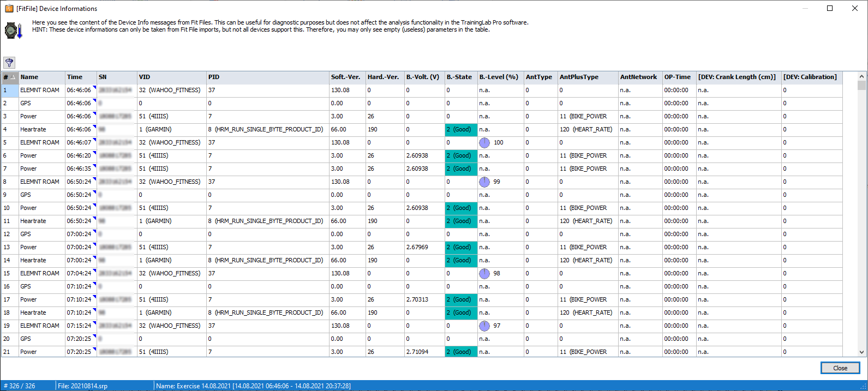Screen dimensions: 868x391
Task: Sort by AntPlusType column header
Action: pyautogui.click(x=588, y=77)
